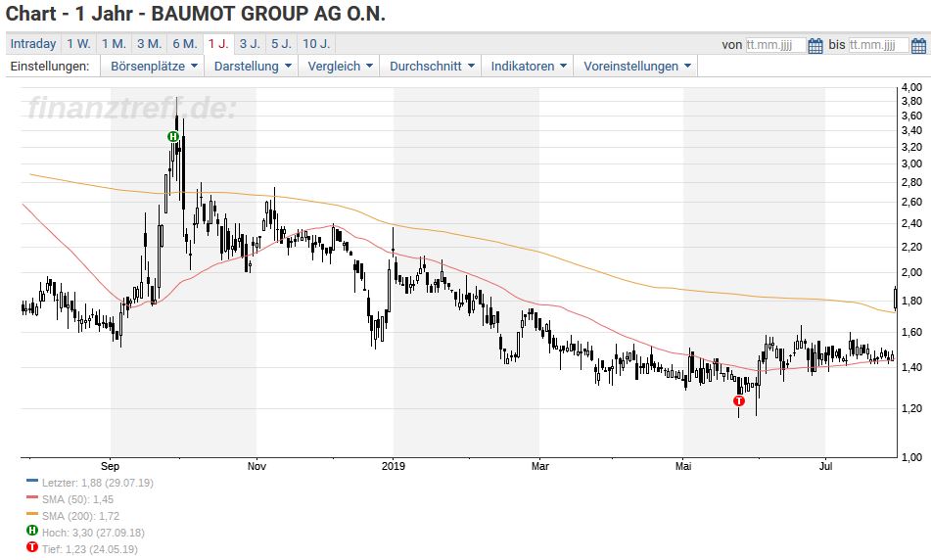Select the 1 J. timeframe tab
The width and height of the screenshot is (931, 560).
(218, 44)
